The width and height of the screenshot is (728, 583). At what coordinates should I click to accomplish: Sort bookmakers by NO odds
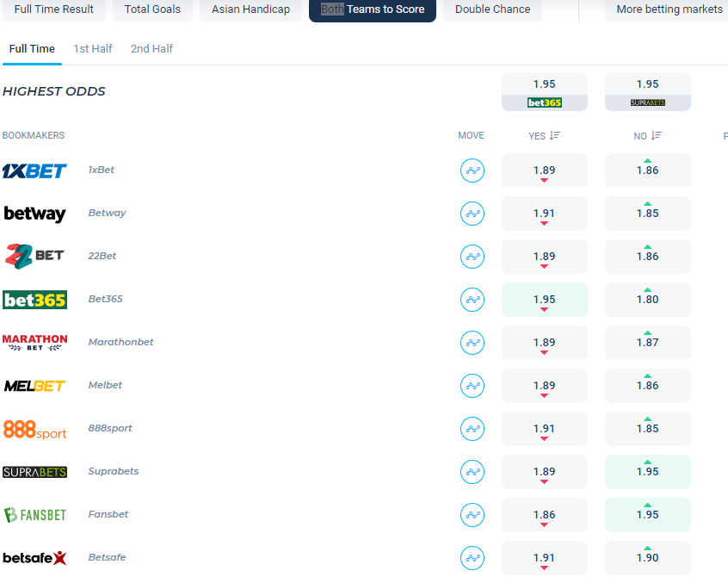(647, 136)
